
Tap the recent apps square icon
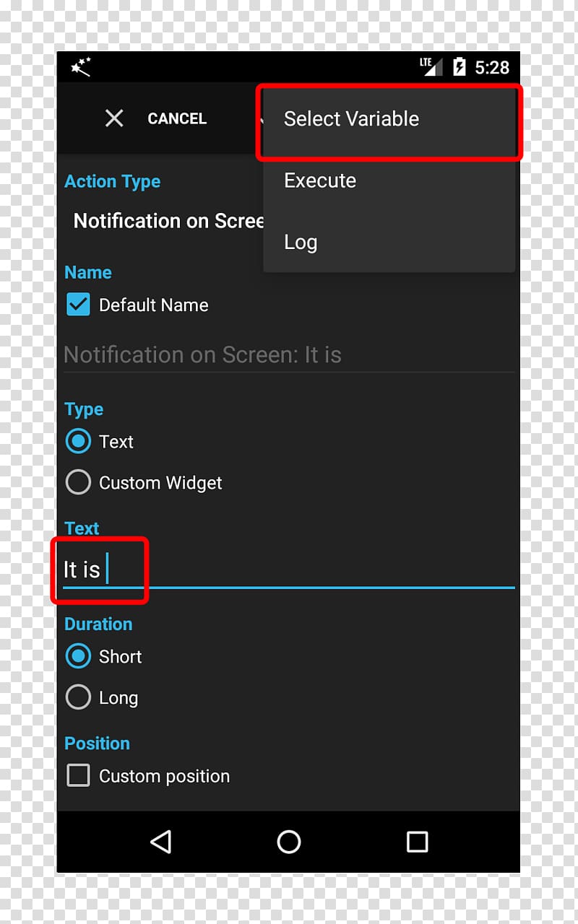click(417, 842)
